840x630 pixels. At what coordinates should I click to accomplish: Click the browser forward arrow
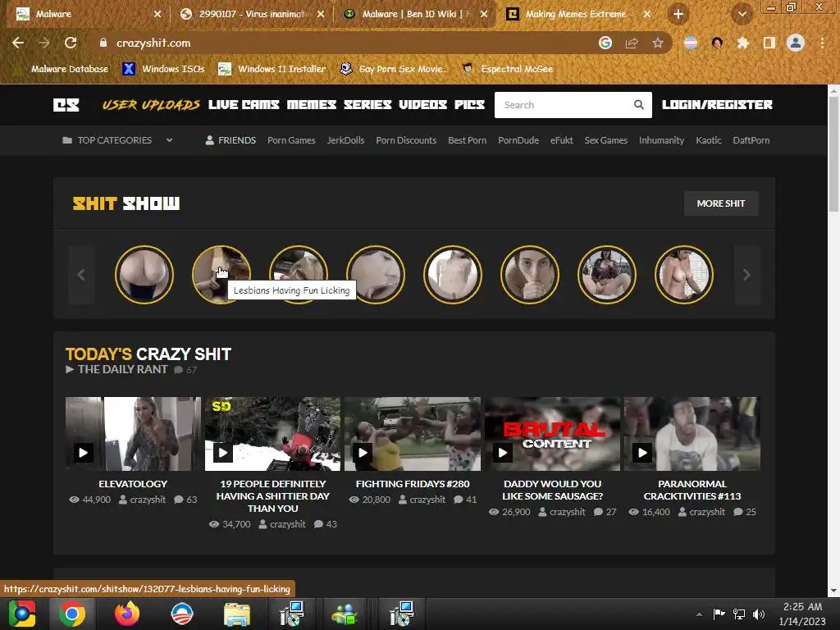click(x=44, y=43)
